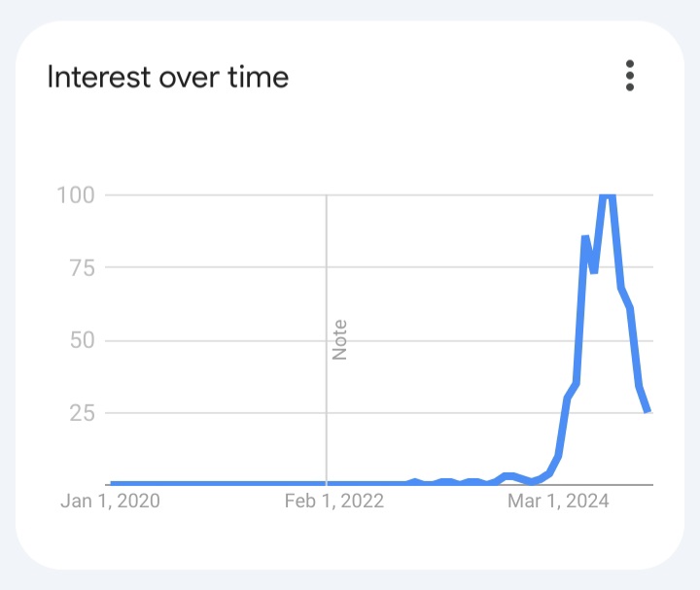700x590 pixels.
Task: Click the "50" y-axis label
Action: (x=83, y=340)
